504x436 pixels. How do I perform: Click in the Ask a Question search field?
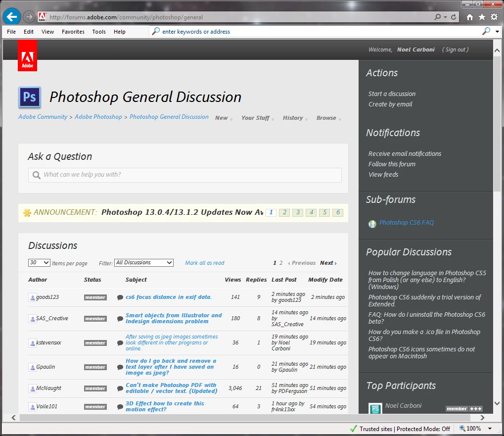click(185, 175)
